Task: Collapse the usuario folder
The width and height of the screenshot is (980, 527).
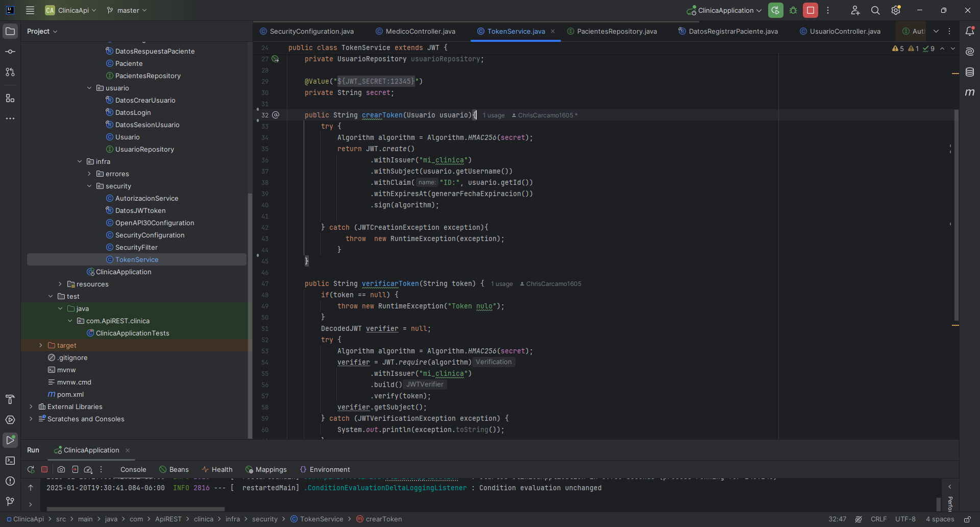Action: click(89, 88)
